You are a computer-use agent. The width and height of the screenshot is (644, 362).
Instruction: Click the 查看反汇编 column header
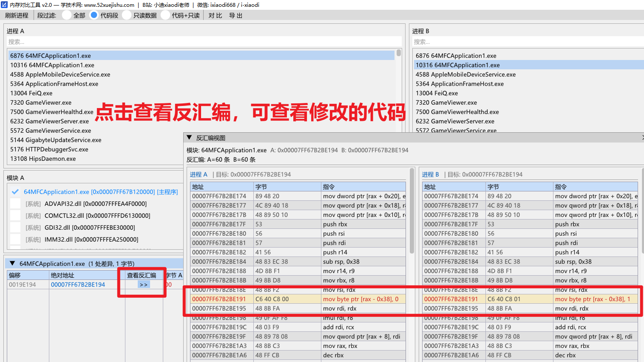point(144,275)
